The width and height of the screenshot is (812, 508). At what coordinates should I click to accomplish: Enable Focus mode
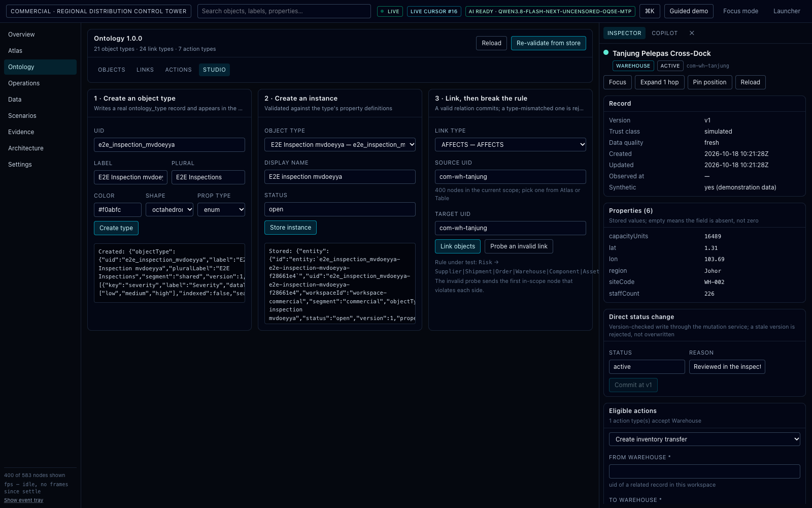click(740, 11)
